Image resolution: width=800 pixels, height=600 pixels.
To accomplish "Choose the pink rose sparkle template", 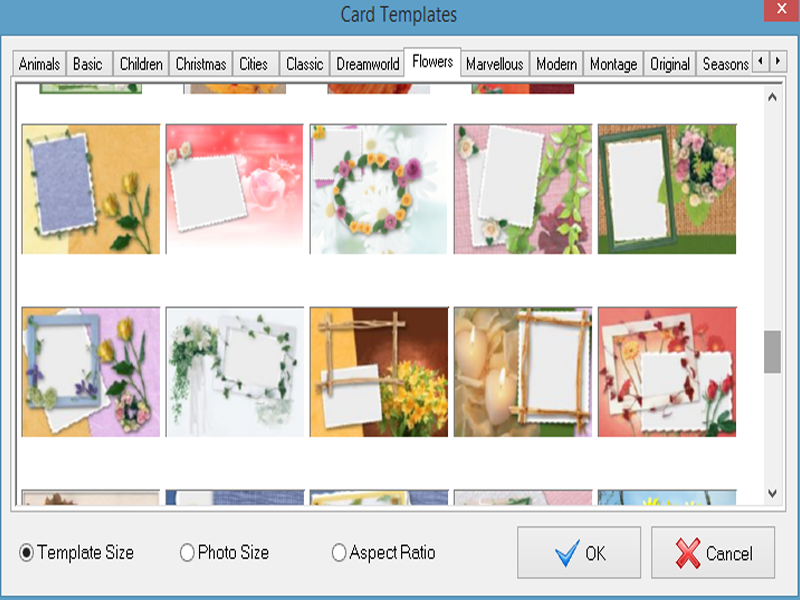I will 235,189.
